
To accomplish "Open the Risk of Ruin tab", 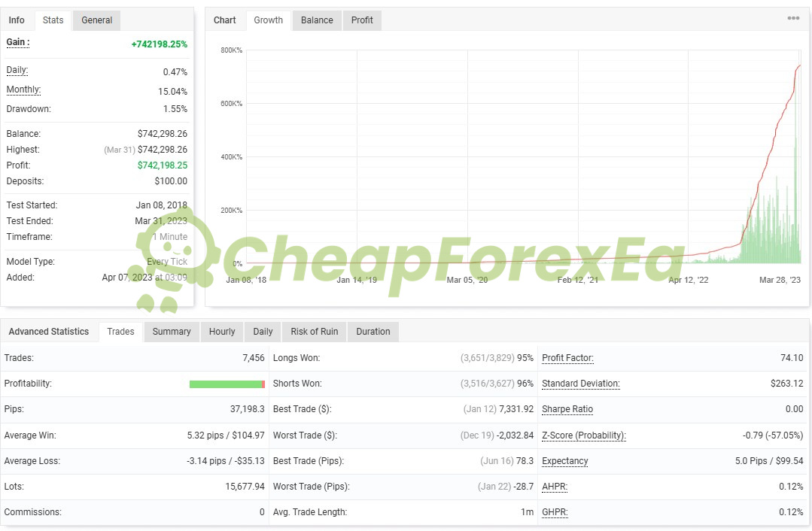I will point(315,331).
